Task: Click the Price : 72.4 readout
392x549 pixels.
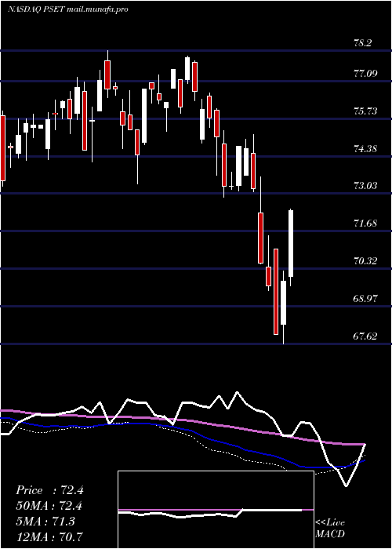Action: pyautogui.click(x=49, y=490)
